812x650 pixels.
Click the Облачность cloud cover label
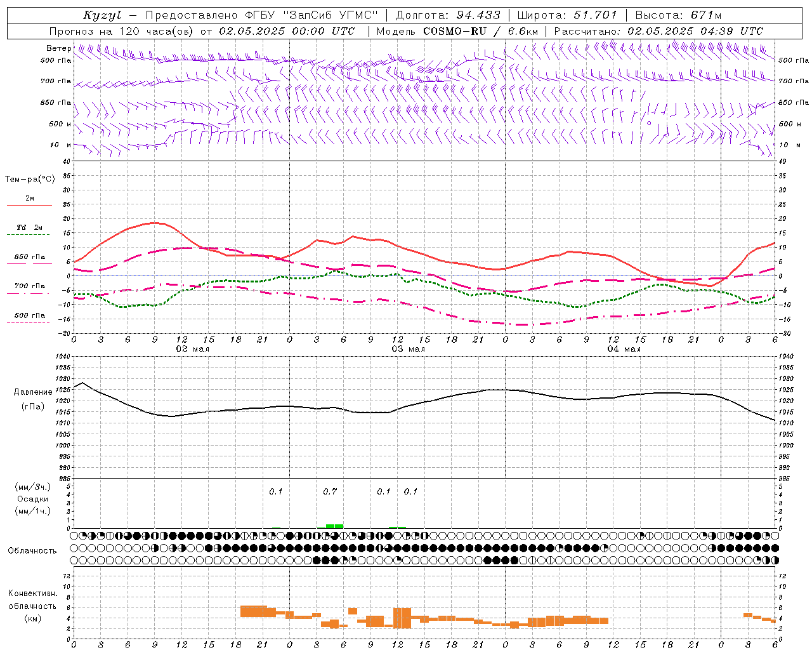click(32, 550)
